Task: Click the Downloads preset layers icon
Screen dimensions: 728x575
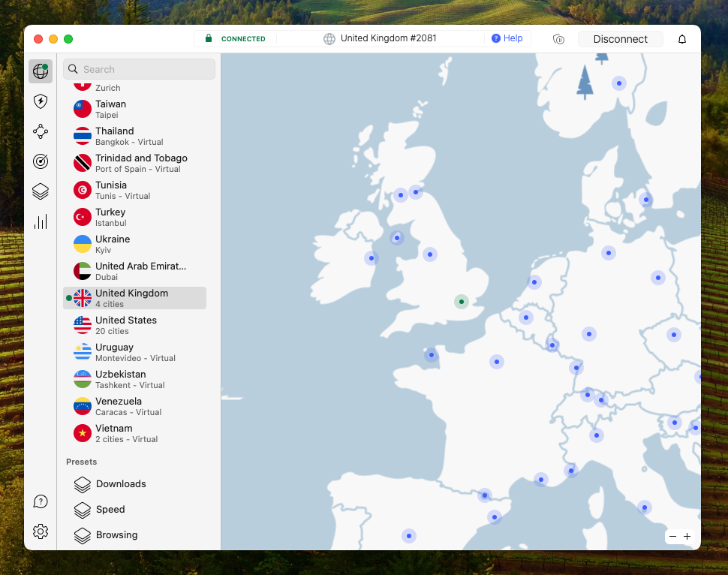Action: point(82,484)
